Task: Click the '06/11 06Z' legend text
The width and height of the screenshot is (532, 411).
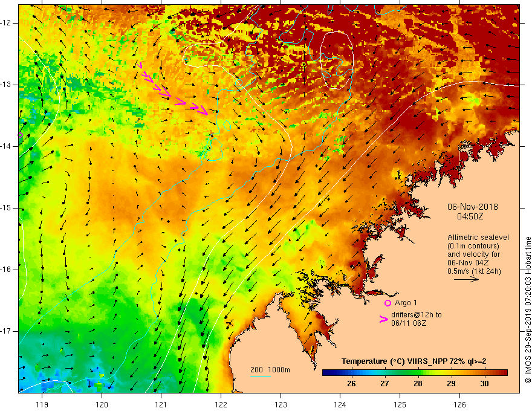Action: pos(409,323)
